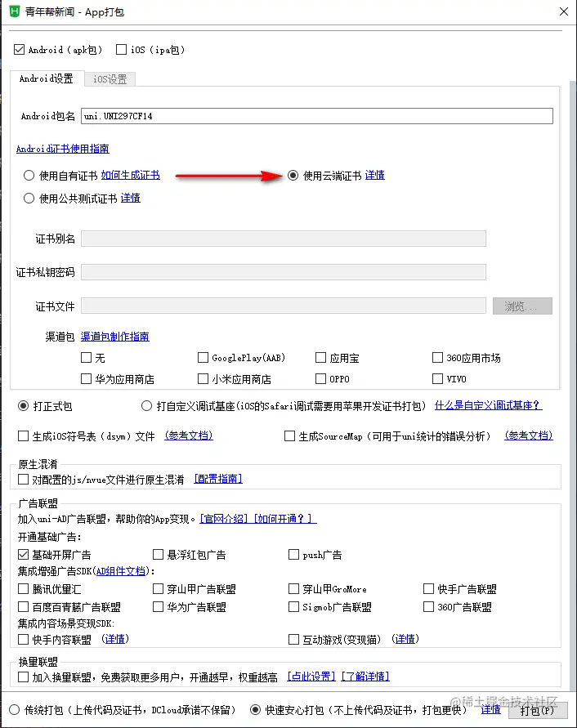Select the 使用公共测试证书 radio button

tap(29, 199)
